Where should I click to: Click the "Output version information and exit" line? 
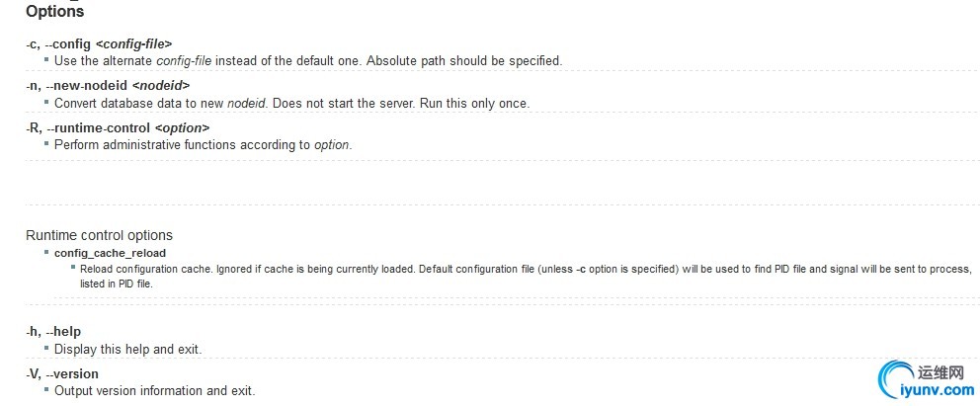coord(154,390)
